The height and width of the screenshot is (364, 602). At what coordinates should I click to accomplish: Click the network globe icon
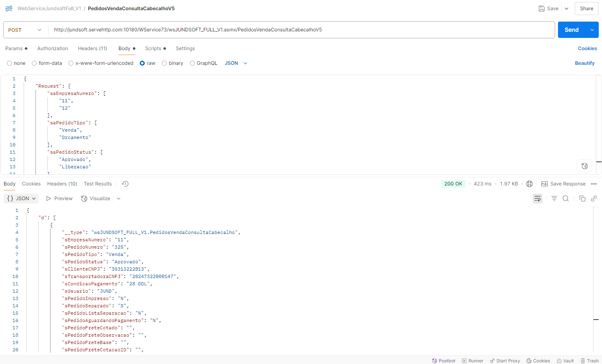[529, 184]
